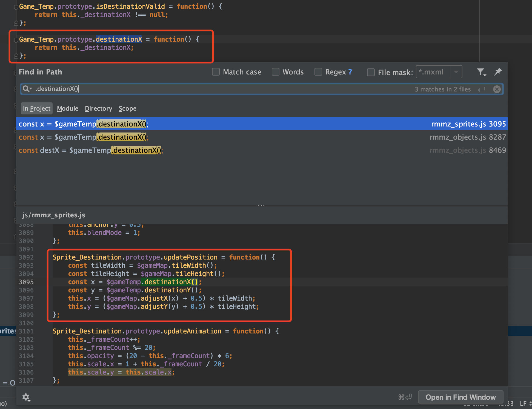This screenshot has height=409, width=532.
Task: Click the Regex help question mark
Action: (350, 72)
